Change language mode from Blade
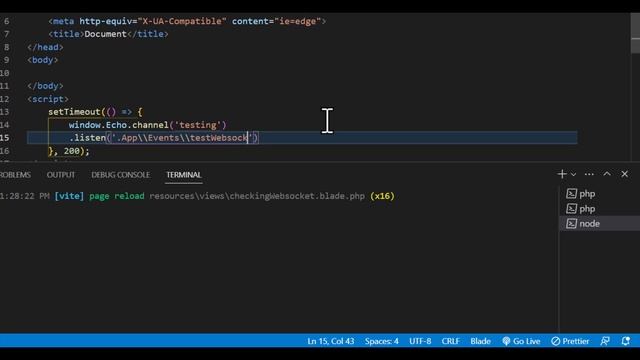 (480, 341)
